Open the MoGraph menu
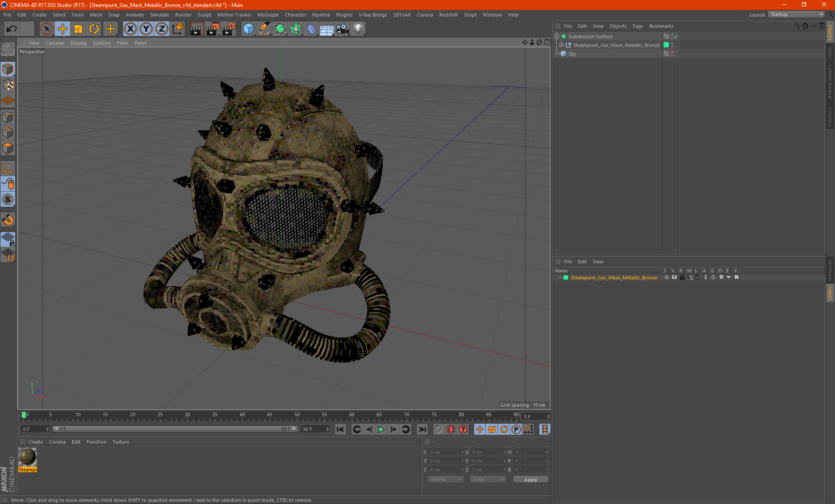This screenshot has height=504, width=835. [268, 15]
